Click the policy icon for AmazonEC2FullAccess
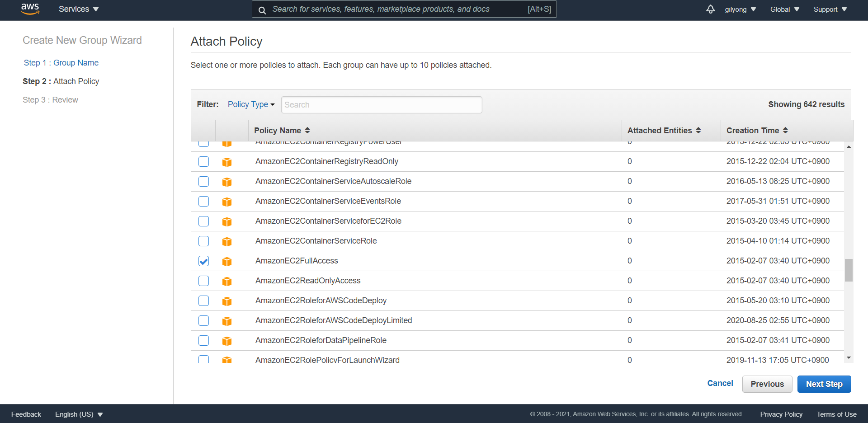868x423 pixels. click(x=227, y=261)
